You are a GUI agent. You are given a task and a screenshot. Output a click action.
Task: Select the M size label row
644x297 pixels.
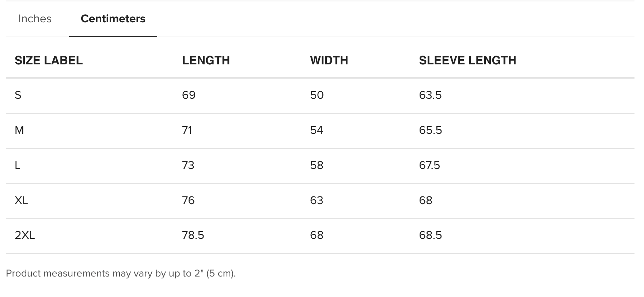coord(19,130)
